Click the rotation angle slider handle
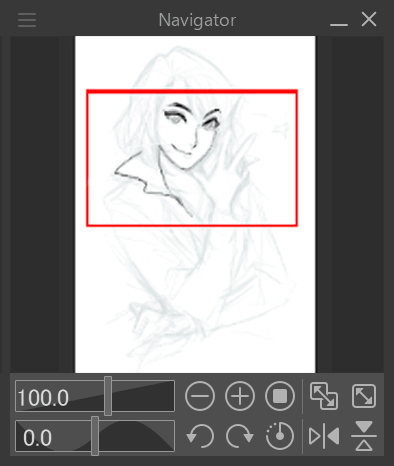The width and height of the screenshot is (394, 466). point(95,436)
